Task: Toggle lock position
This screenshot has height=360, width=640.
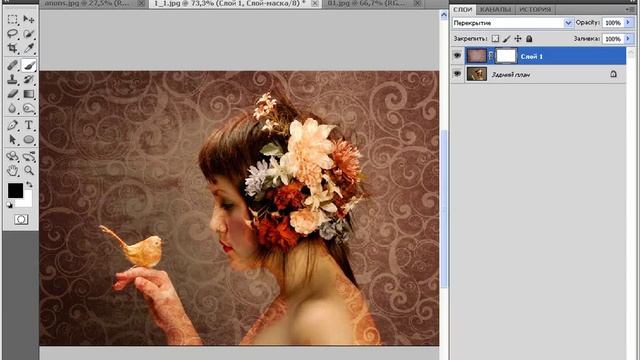Action: coord(518,39)
